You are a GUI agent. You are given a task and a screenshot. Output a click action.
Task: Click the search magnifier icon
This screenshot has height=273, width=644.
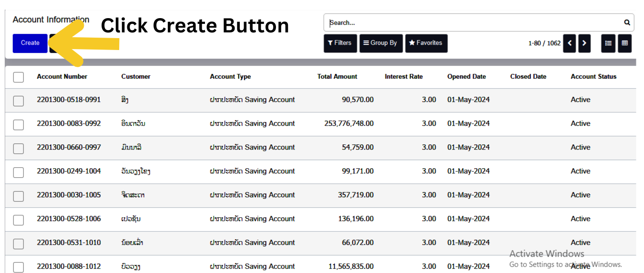coord(627,22)
